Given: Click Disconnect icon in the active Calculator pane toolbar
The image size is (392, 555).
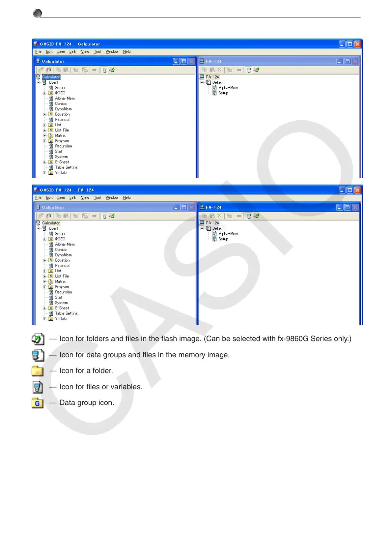Looking at the screenshot, I should click(49, 70).
